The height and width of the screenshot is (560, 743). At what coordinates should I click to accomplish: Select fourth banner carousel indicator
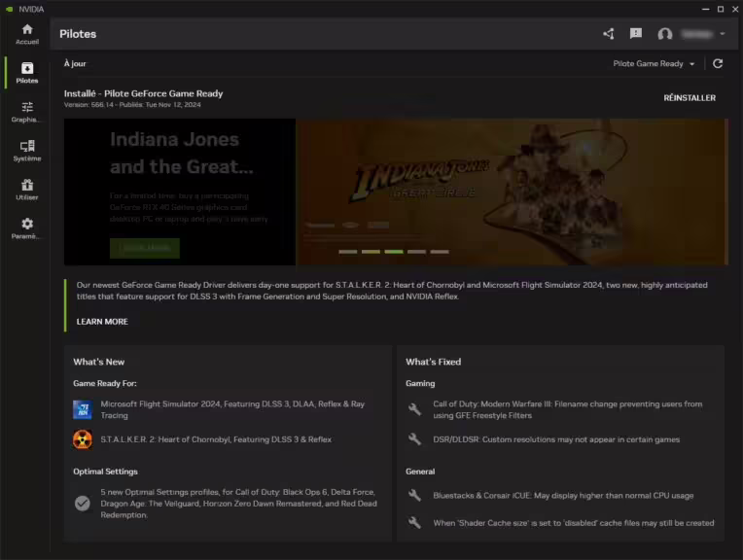(416, 252)
